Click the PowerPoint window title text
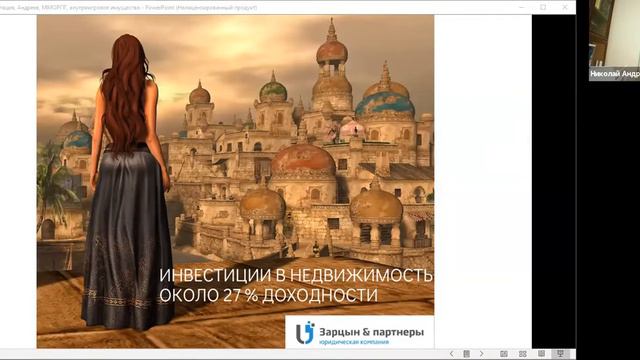The width and height of the screenshot is (640, 360). (x=129, y=7)
